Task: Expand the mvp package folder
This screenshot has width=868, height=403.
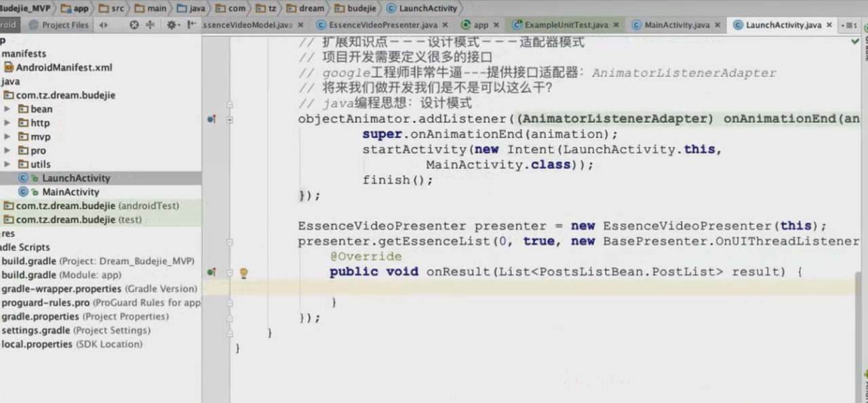Action: [7, 137]
